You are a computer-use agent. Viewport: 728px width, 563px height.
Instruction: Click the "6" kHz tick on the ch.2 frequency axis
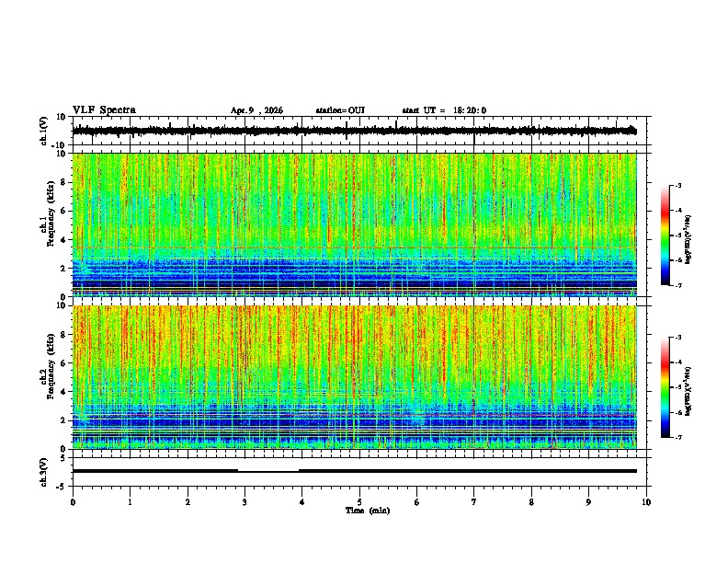63,363
